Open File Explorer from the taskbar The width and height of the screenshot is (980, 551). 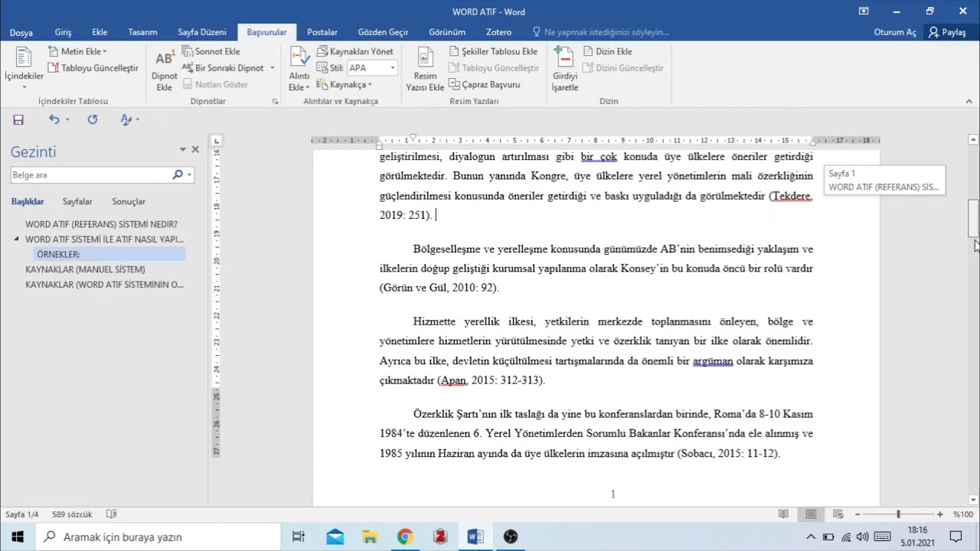(x=370, y=536)
